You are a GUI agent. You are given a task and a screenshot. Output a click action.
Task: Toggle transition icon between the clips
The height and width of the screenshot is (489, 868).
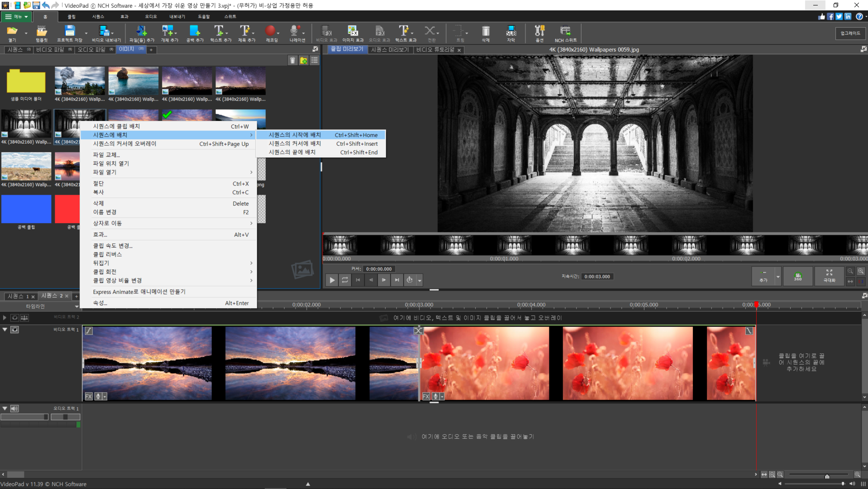[419, 331]
